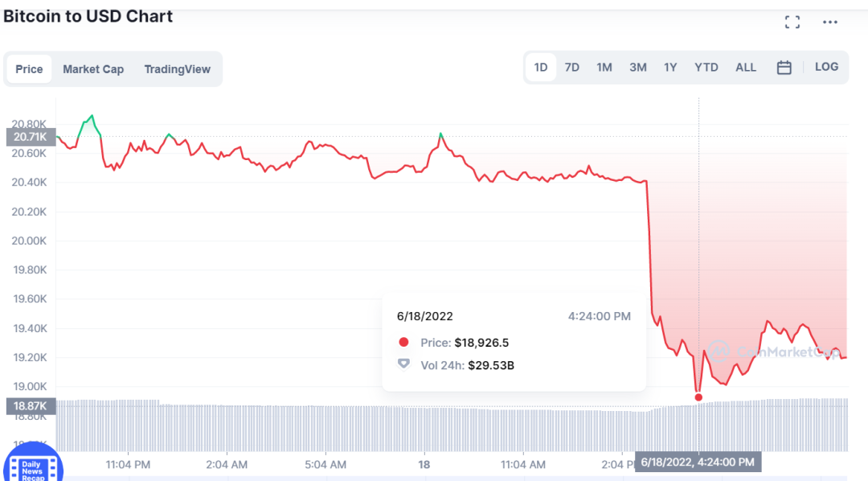Image resolution: width=868 pixels, height=481 pixels.
Task: Choose the 3M time range
Action: [638, 68]
